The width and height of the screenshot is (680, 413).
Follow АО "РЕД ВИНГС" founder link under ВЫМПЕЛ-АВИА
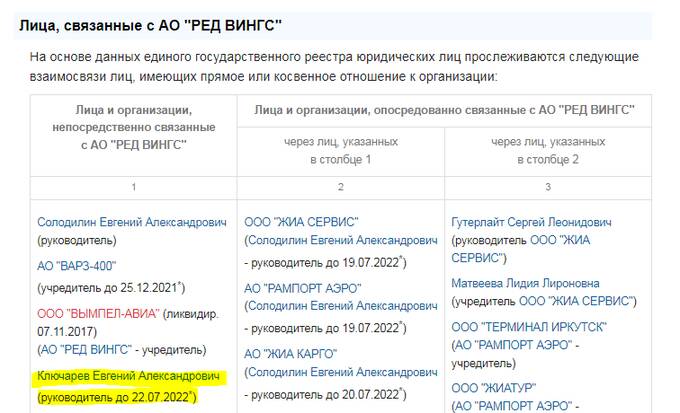coord(86,350)
